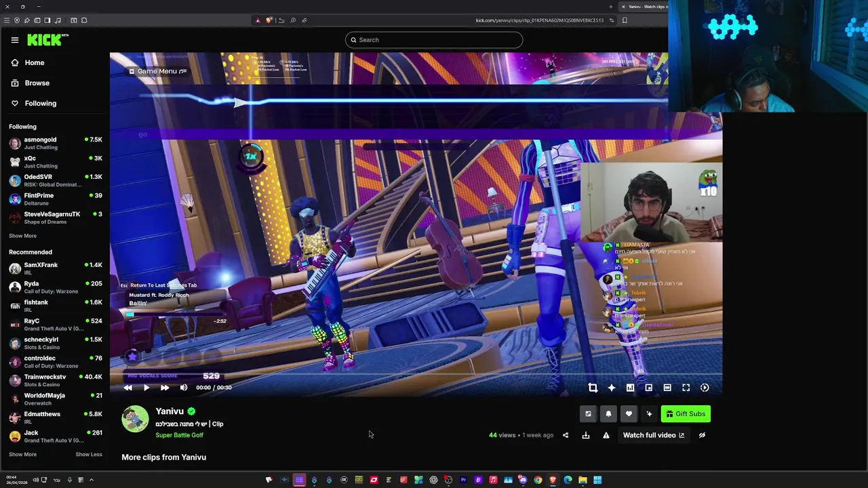Open Premiere Pro from taskbar

click(x=463, y=480)
